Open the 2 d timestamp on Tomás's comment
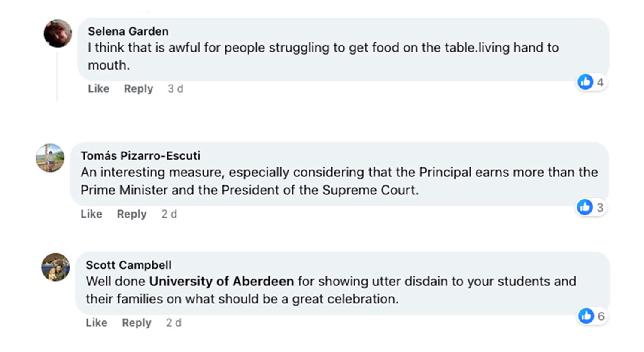 pos(169,214)
